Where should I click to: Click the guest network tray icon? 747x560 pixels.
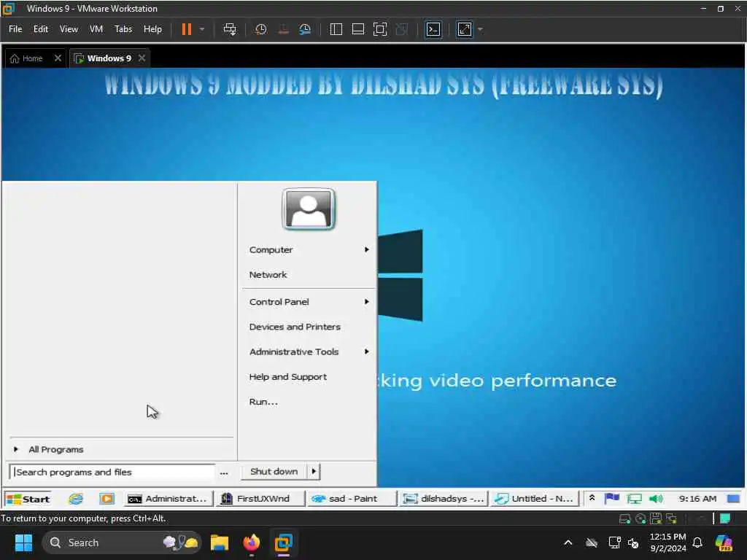click(x=634, y=499)
